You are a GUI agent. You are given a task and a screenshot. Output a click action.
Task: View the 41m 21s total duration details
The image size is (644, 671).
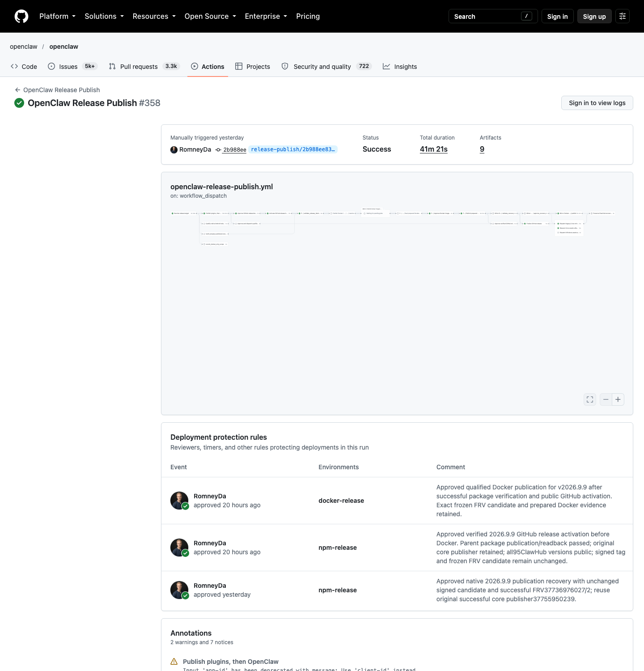tap(434, 149)
